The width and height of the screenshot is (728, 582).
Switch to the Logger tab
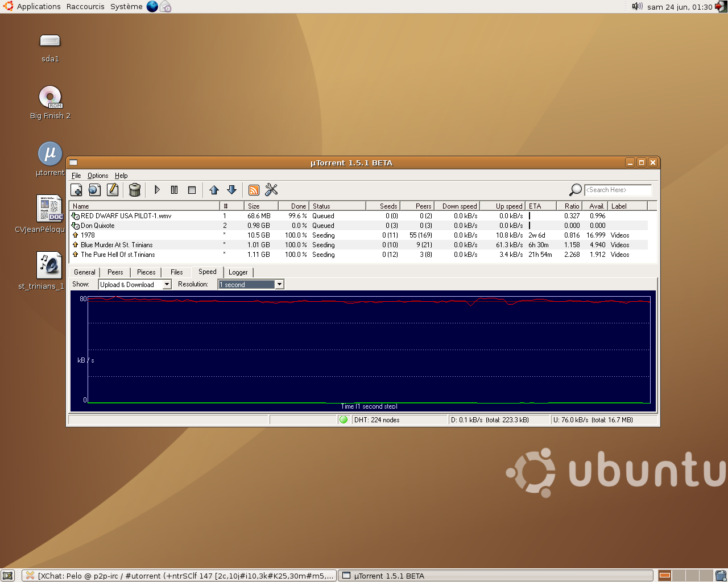[x=238, y=272]
